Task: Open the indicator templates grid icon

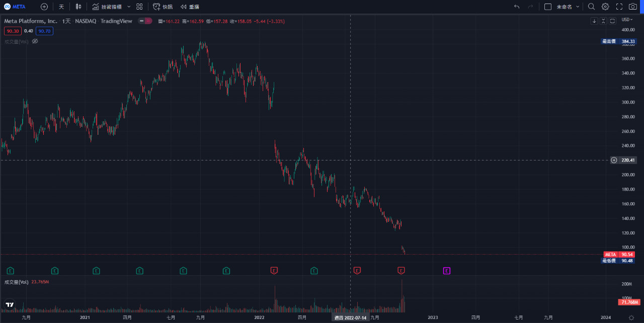Action: (x=139, y=7)
